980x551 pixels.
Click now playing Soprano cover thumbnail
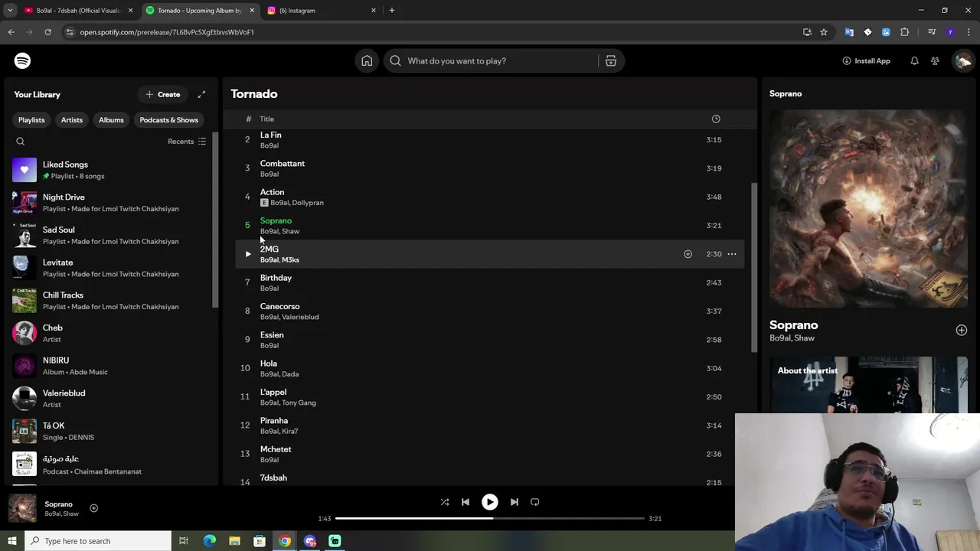pyautogui.click(x=22, y=508)
